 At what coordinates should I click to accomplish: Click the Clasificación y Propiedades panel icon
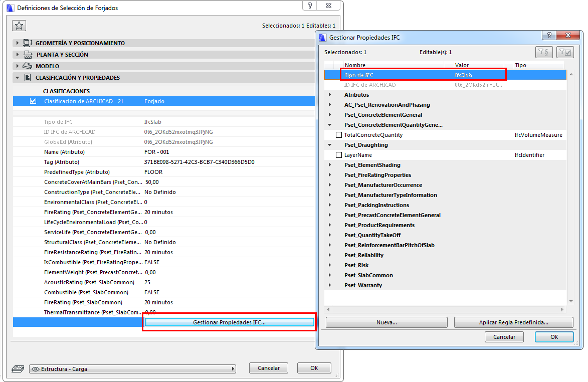pyautogui.click(x=28, y=78)
